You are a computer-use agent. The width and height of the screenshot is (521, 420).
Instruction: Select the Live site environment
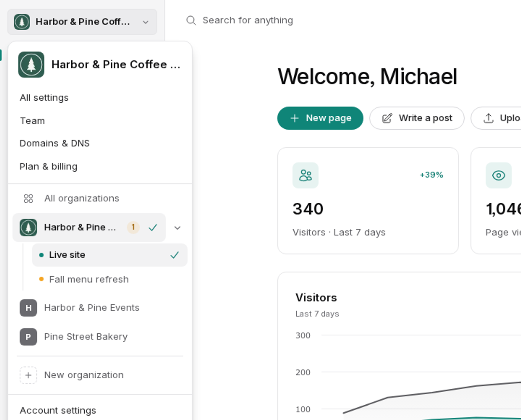click(110, 255)
